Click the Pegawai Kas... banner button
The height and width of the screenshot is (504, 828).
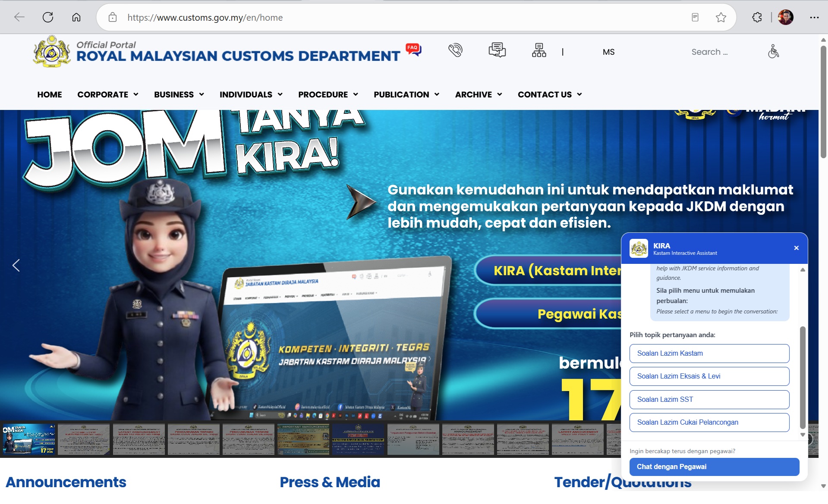coord(548,313)
